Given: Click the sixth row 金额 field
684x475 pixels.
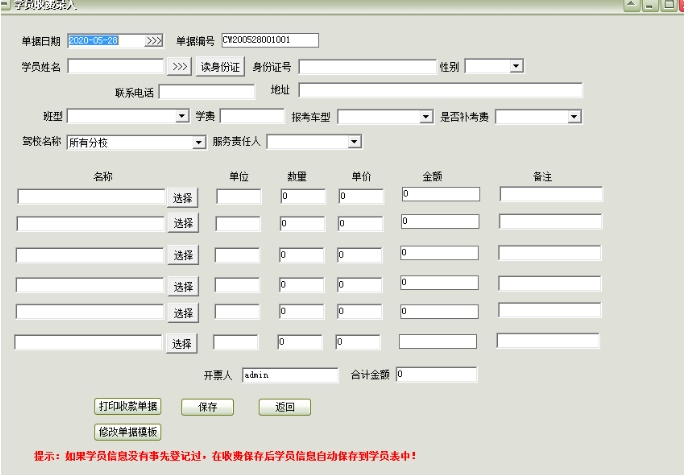Looking at the screenshot, I should coord(438,342).
